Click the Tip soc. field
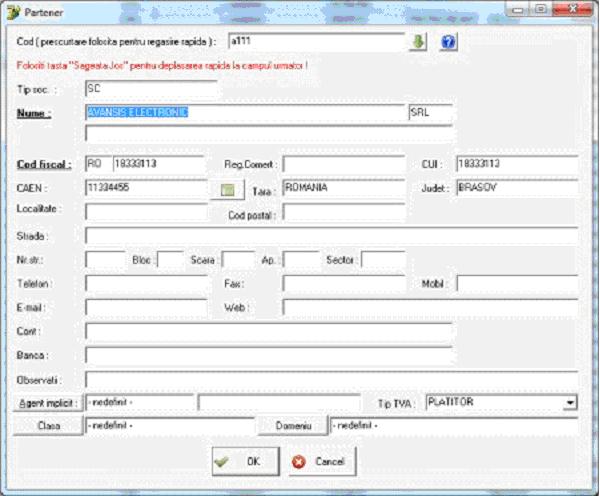 150,88
